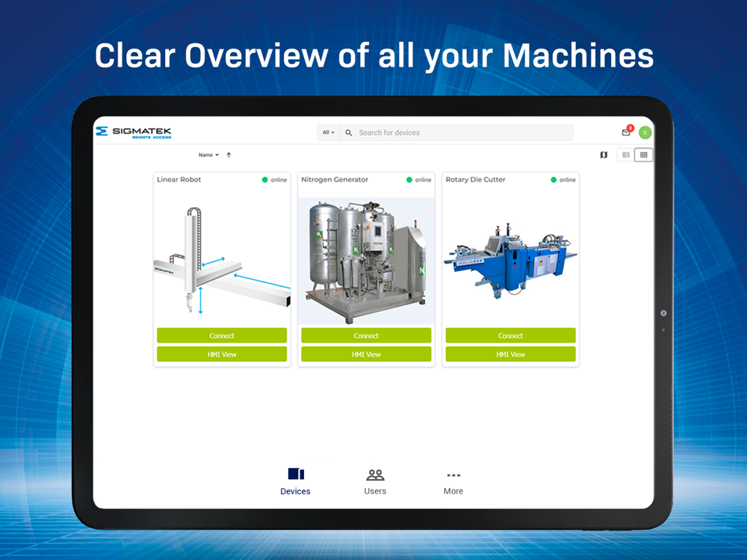Viewport: 747px width, 560px height.
Task: Toggle ascending sort arrow
Action: tap(229, 155)
